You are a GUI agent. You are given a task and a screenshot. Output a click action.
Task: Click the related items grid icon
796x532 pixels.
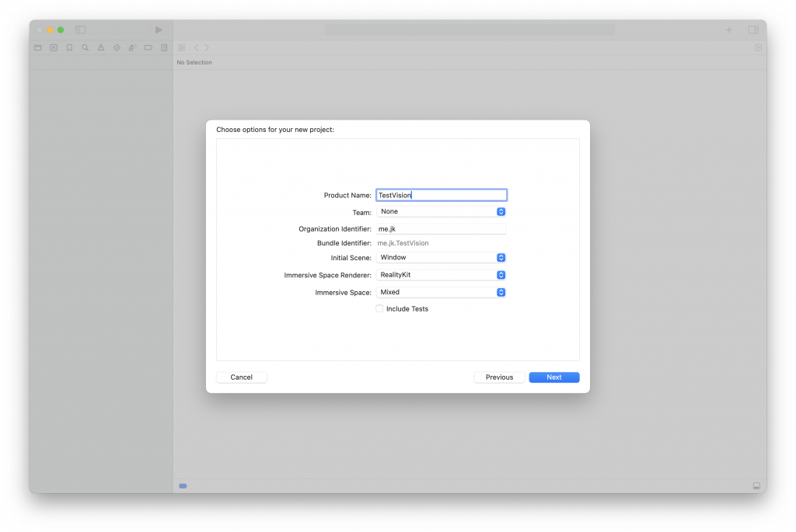point(181,47)
